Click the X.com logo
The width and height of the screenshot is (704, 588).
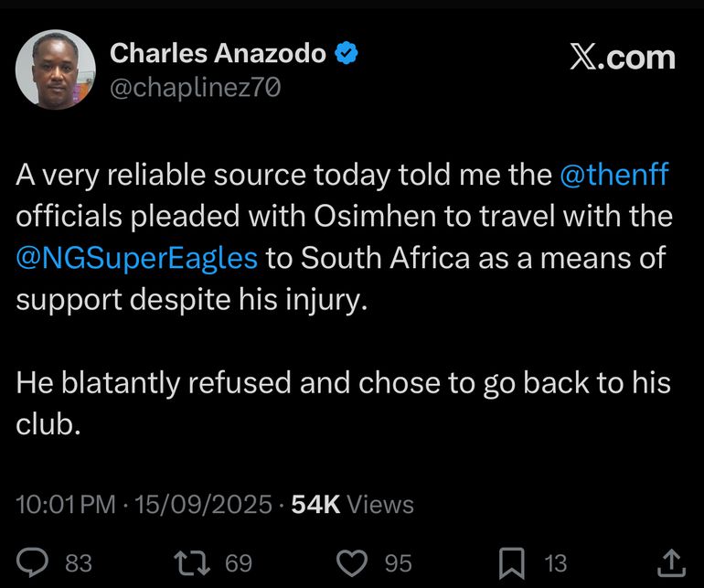coord(622,58)
